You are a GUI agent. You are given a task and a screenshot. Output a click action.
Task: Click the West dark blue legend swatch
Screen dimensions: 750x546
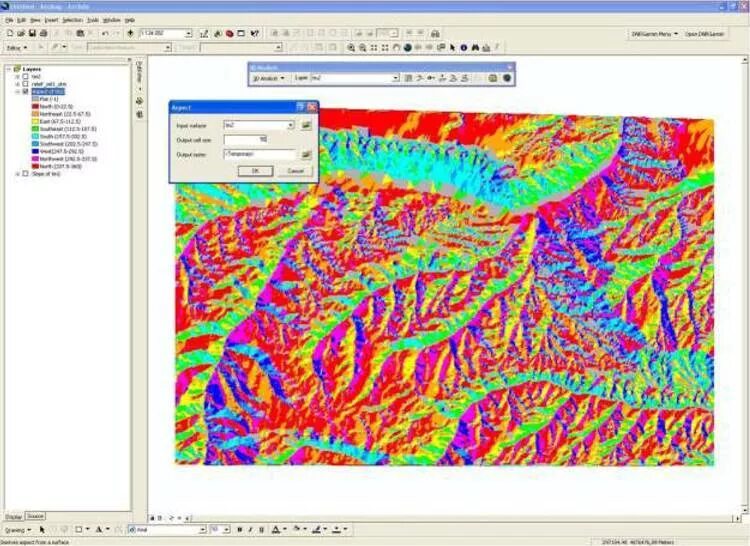click(35, 151)
